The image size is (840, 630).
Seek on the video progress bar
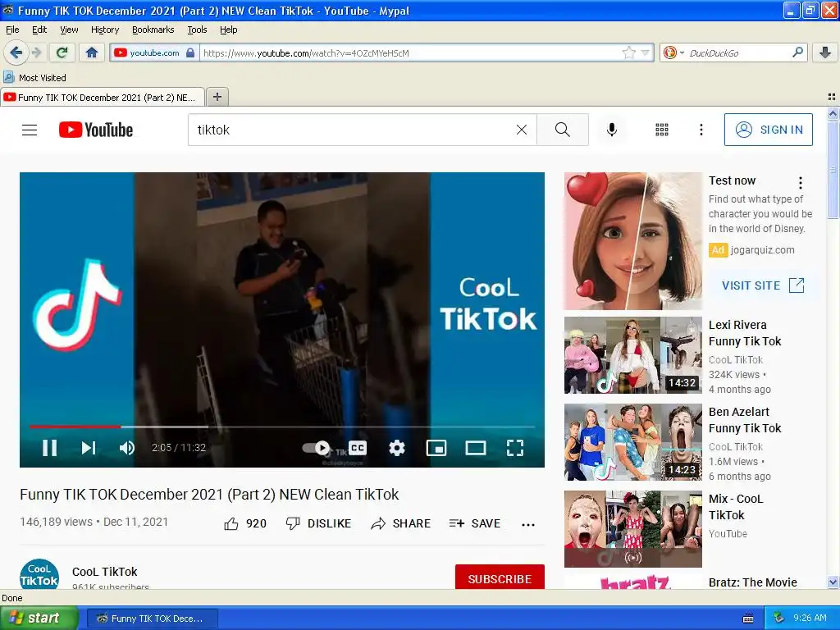click(x=282, y=427)
